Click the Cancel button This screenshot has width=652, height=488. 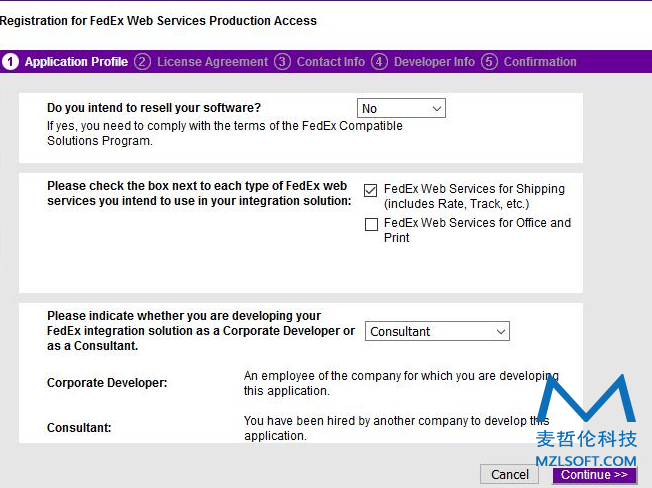click(x=509, y=474)
